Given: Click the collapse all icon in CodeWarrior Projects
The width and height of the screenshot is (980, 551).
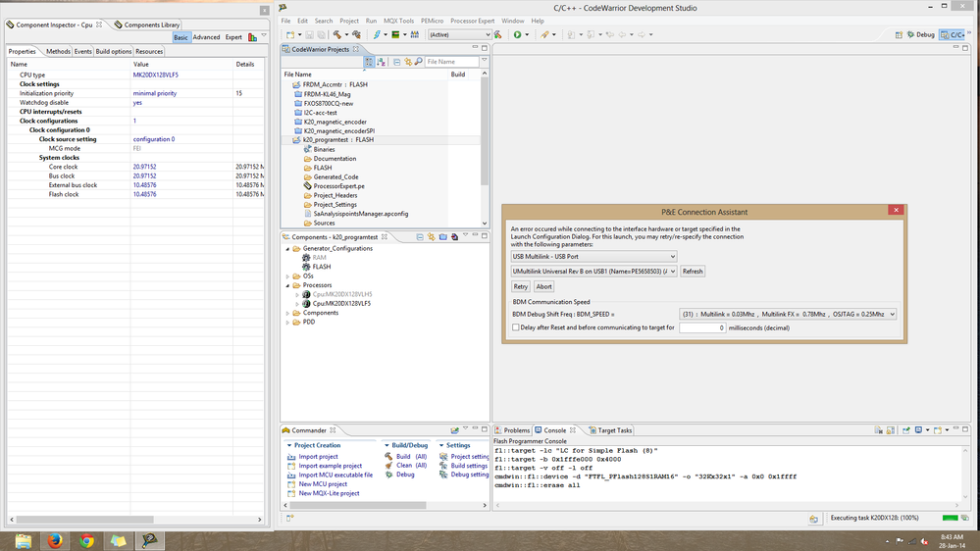Looking at the screenshot, I should point(396,62).
